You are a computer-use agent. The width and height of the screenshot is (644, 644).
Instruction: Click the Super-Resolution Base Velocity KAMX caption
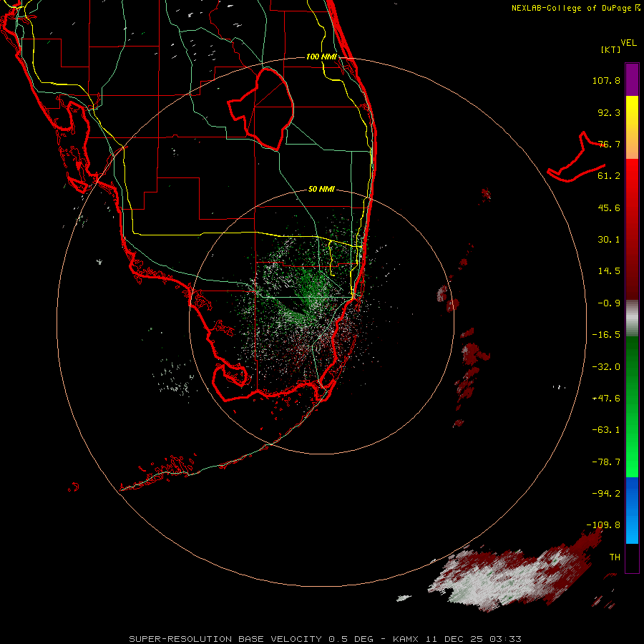click(x=325, y=639)
